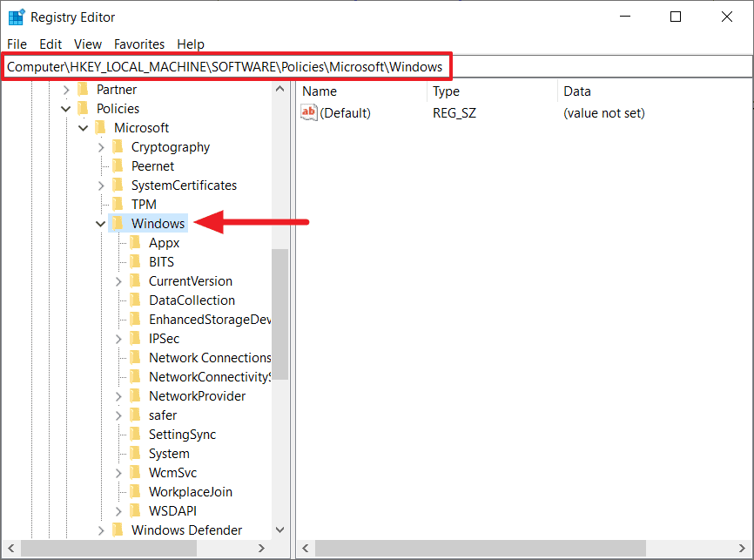The image size is (754, 560).
Task: Click the Partner folder icon
Action: 84,90
